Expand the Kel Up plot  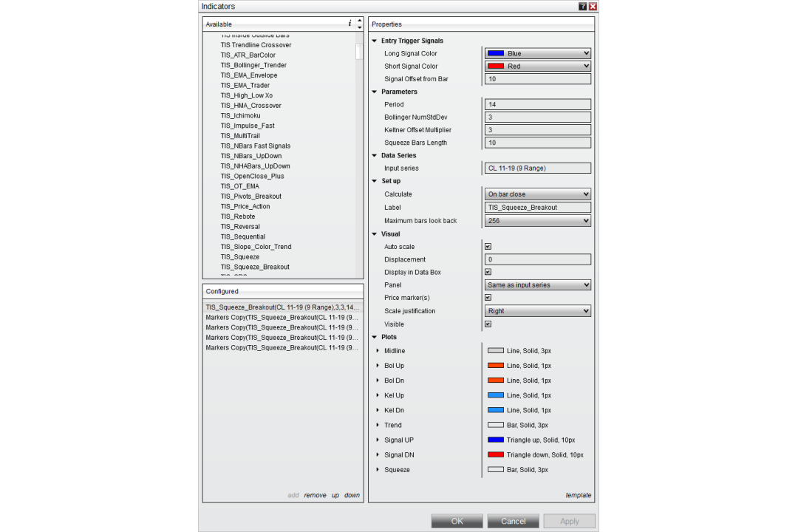pos(378,395)
